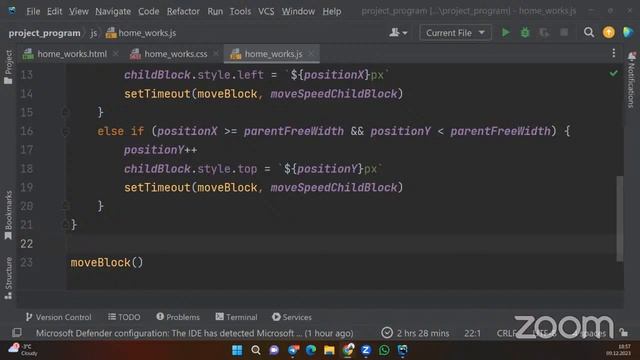Click the editor vertical scrollbar thumb

(620, 218)
